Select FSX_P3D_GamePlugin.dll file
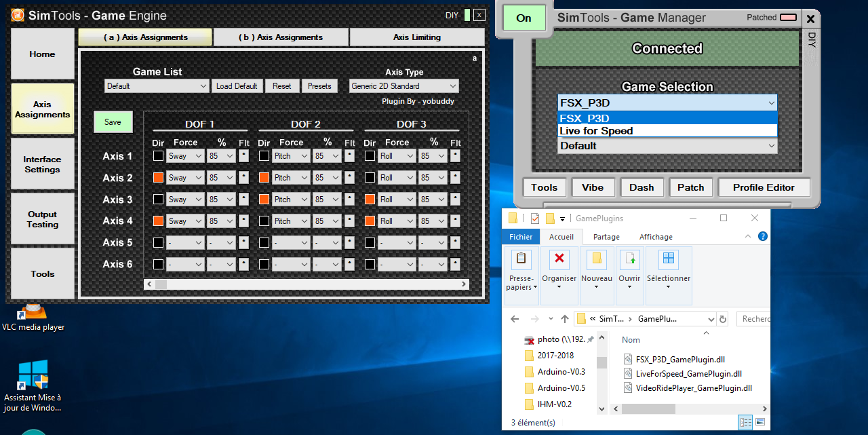868x435 pixels. [x=680, y=359]
